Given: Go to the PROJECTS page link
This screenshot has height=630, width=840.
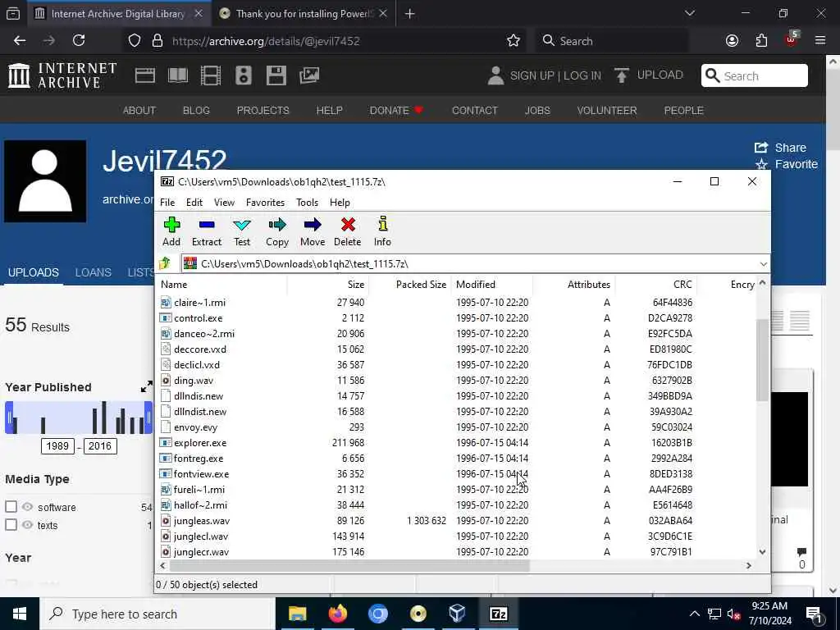Looking at the screenshot, I should 262,111.
